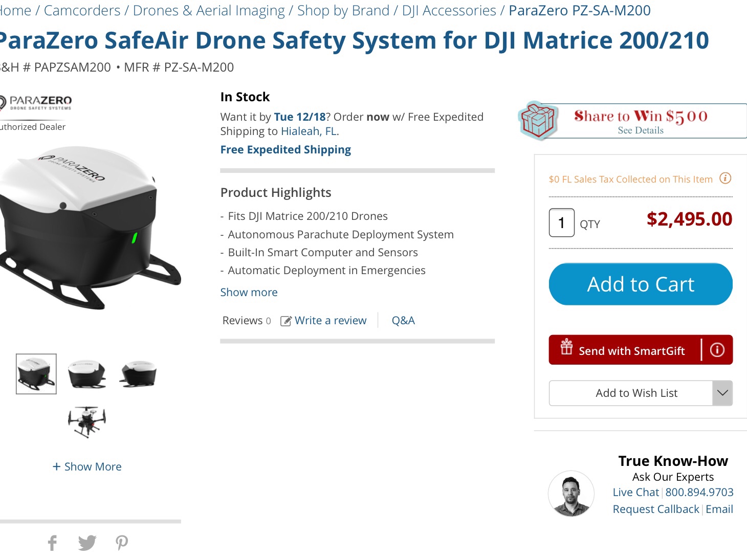Expand the Add to Wish List dropdown arrow
Viewport: 747px width, 560px height.
click(x=722, y=393)
